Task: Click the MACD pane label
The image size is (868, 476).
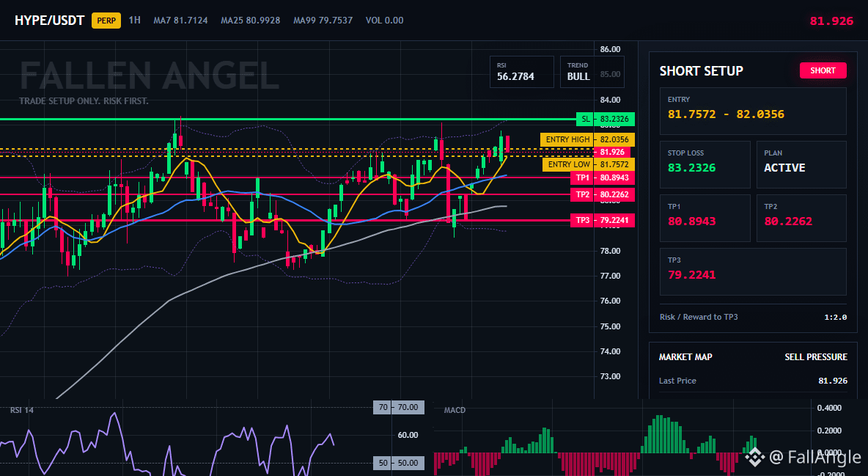Action: [455, 410]
